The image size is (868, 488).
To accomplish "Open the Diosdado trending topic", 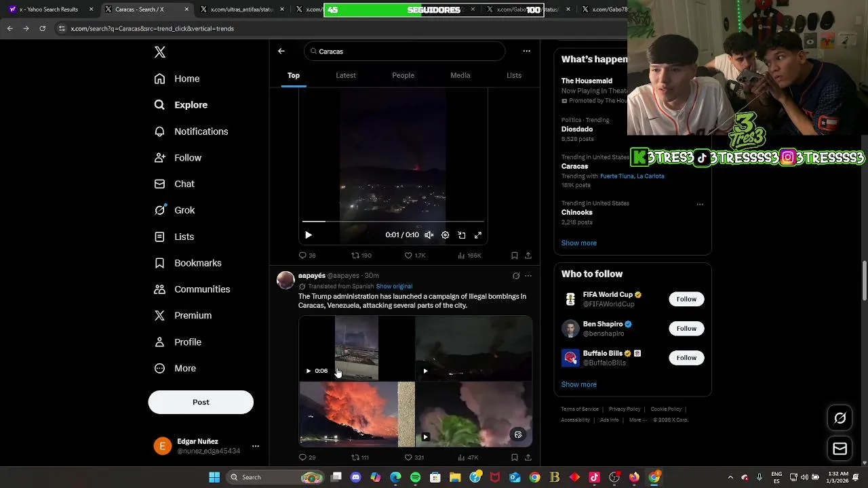I will (x=577, y=129).
